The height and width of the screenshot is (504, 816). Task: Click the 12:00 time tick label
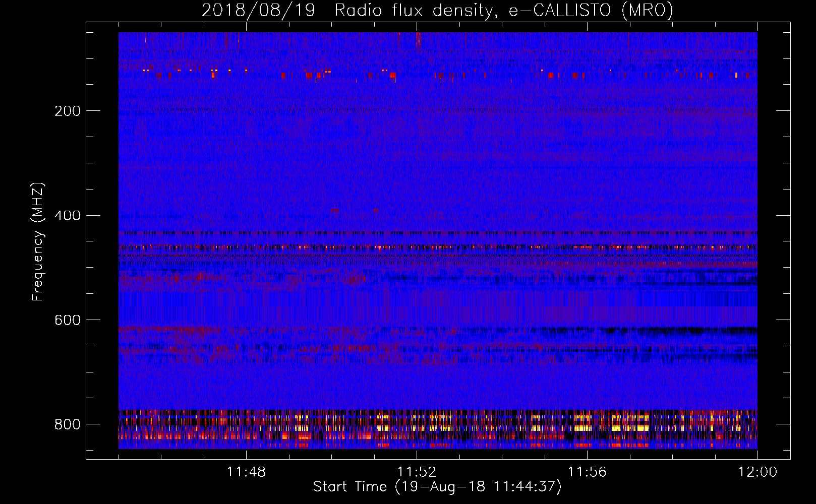click(757, 472)
